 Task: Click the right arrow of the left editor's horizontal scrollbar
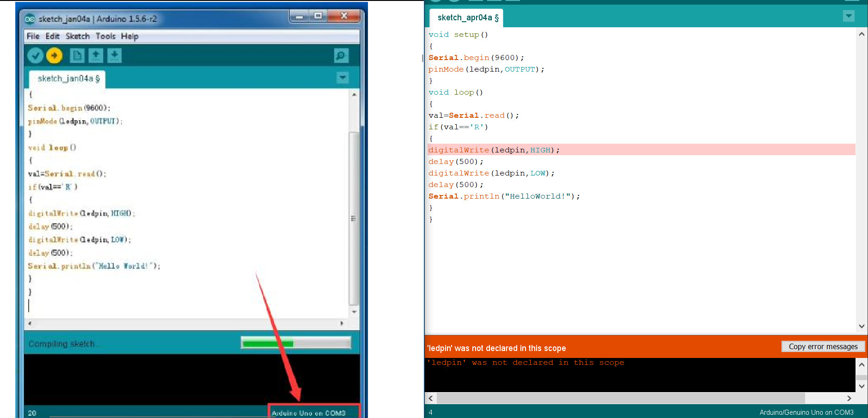point(342,323)
